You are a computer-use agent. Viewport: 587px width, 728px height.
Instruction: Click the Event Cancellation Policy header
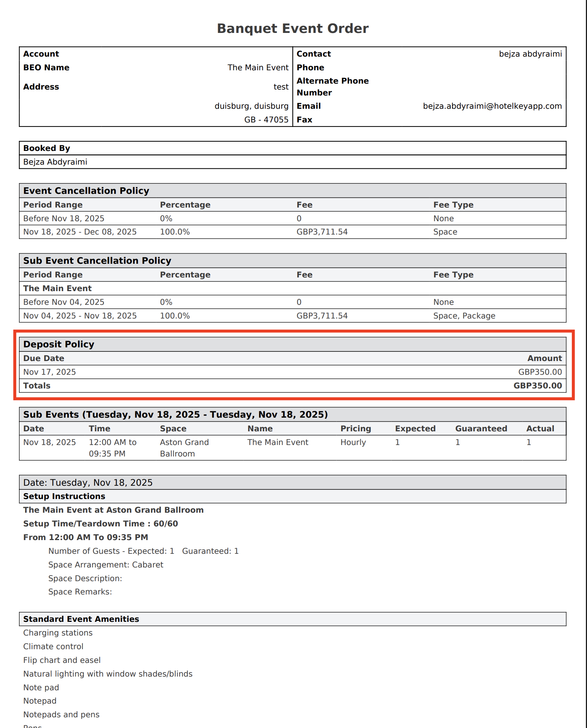click(86, 191)
